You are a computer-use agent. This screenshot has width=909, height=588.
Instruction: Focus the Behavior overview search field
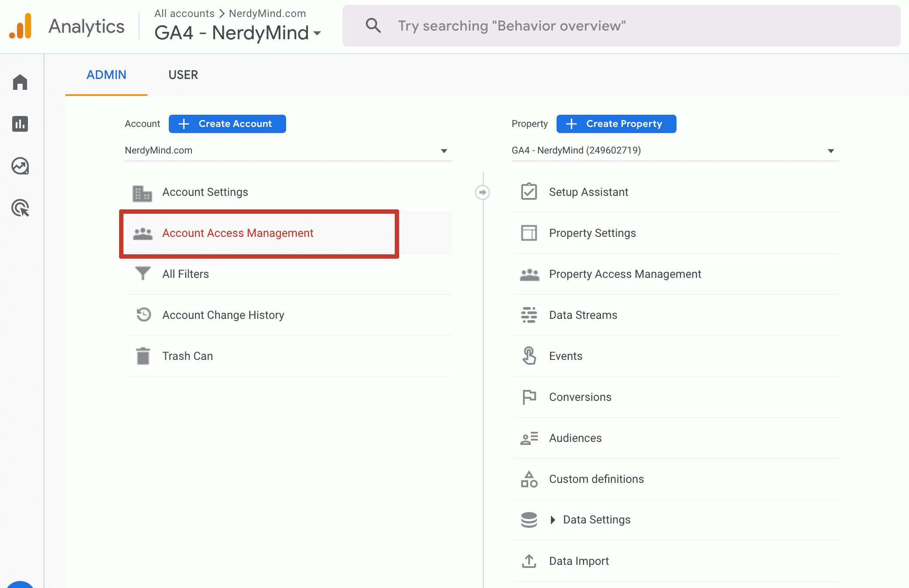621,26
